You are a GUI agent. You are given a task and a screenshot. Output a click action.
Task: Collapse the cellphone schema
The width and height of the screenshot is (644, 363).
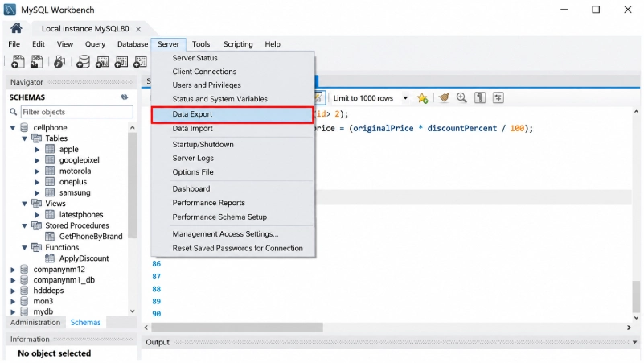pyautogui.click(x=13, y=128)
